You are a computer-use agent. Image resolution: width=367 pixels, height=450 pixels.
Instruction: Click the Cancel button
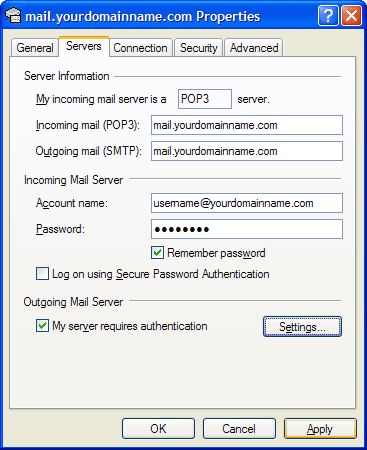pos(239,429)
